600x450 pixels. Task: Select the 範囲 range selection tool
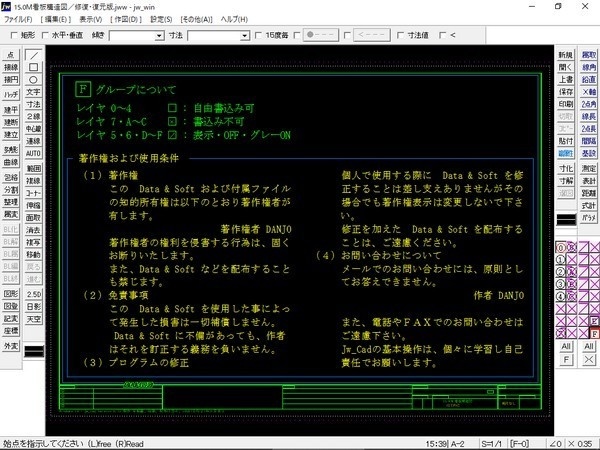tap(33, 168)
